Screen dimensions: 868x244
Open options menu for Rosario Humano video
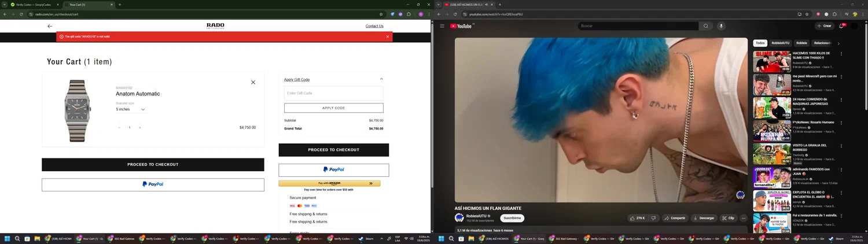click(x=841, y=123)
